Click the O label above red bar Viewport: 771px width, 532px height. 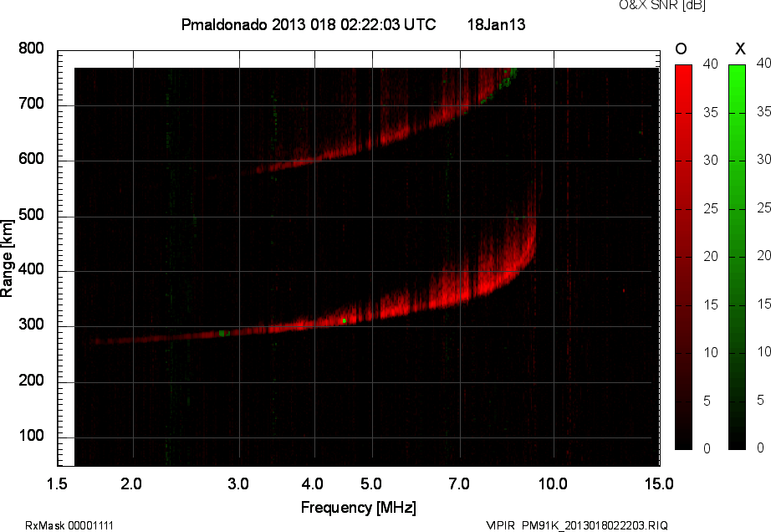point(681,49)
